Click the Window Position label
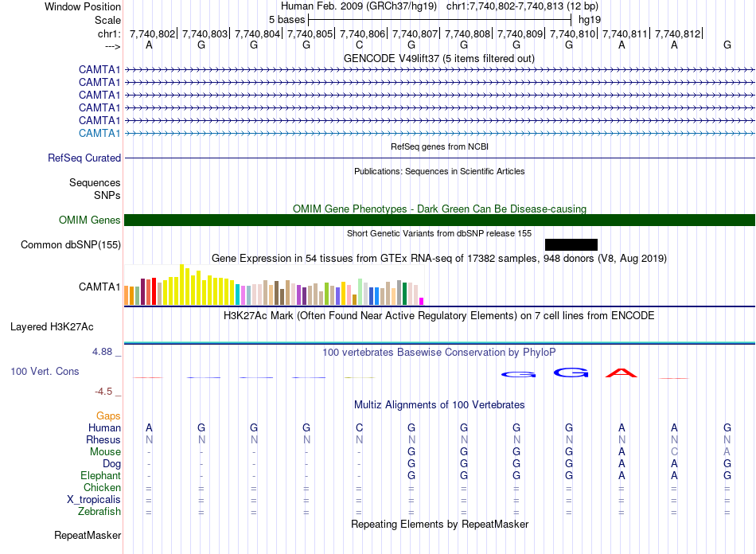Image resolution: width=756 pixels, height=554 pixels. (83, 6)
